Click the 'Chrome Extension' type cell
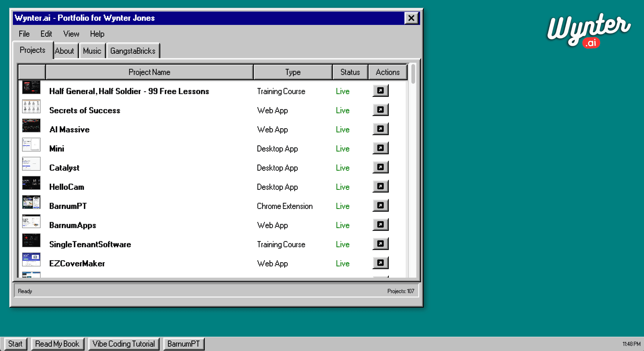The height and width of the screenshot is (351, 644). (285, 206)
